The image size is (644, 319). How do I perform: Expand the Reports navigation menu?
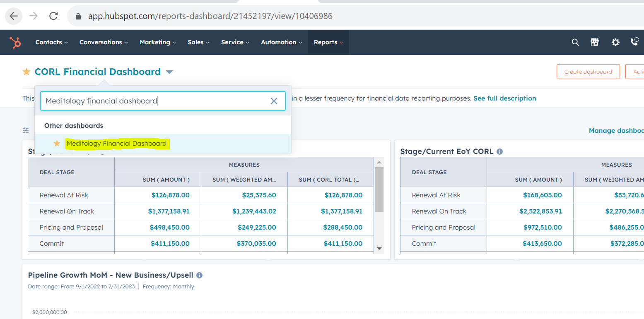click(x=328, y=42)
